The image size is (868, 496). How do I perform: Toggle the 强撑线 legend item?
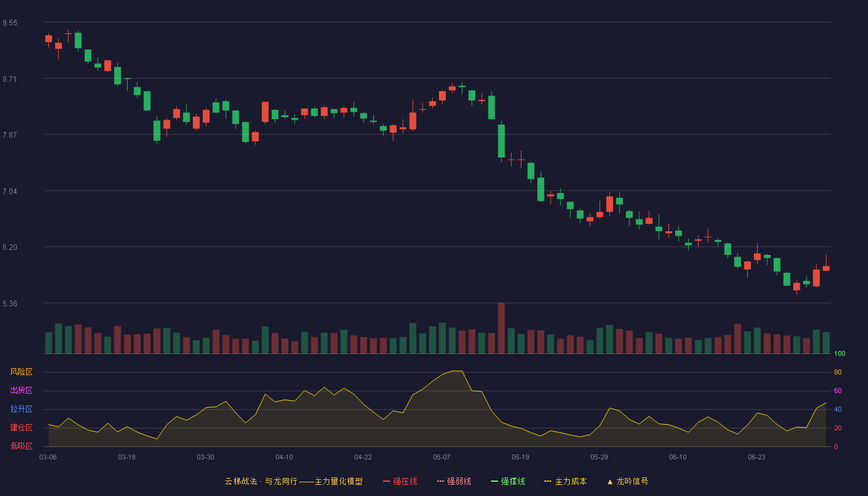pyautogui.click(x=508, y=481)
